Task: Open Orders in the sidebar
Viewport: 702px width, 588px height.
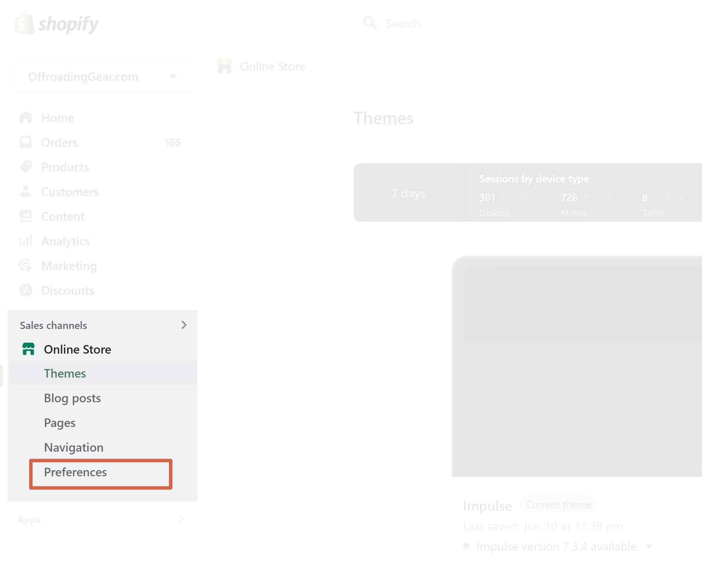Action: [x=59, y=143]
